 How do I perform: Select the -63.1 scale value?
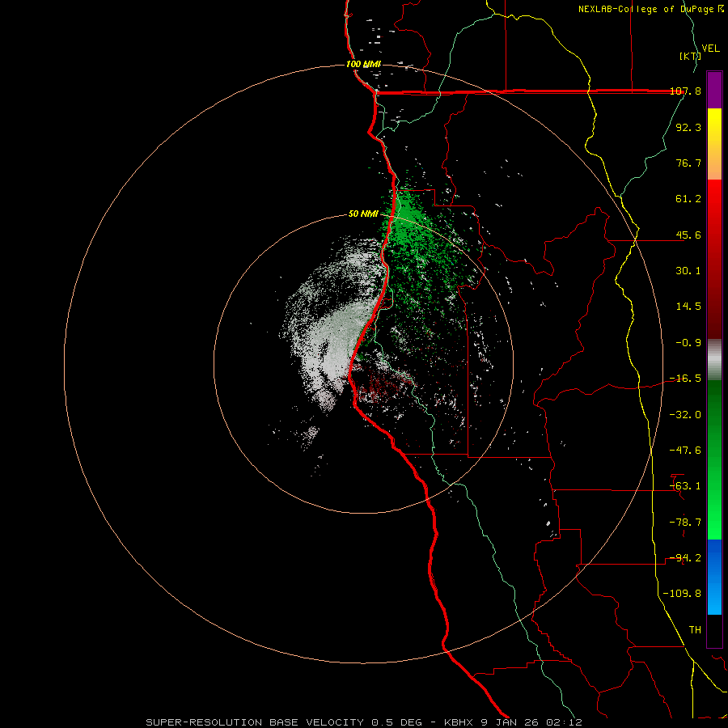[685, 486]
